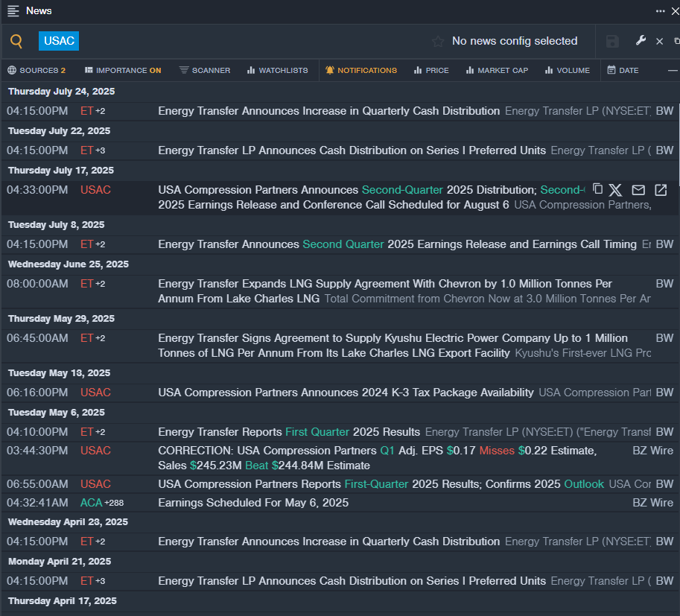Open the Price filter

(431, 70)
